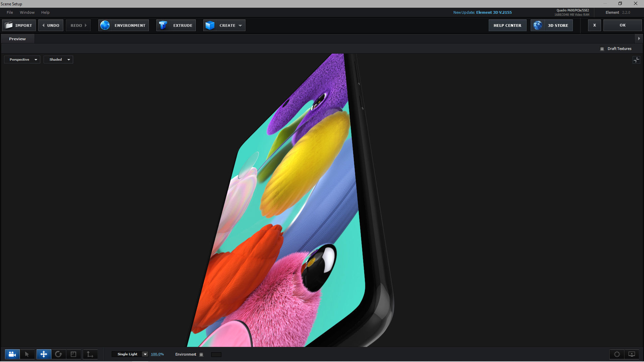The height and width of the screenshot is (362, 644).
Task: Undo the last action
Action: [51, 25]
